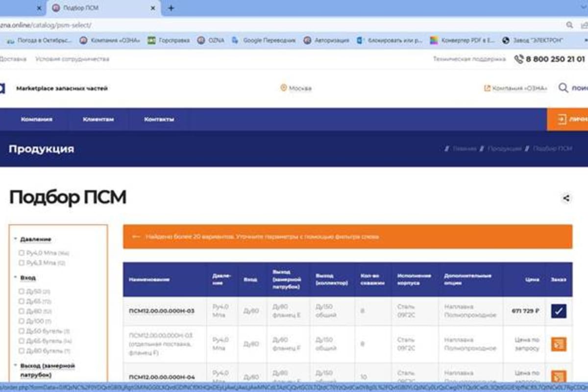Open Компания «ОЗНА» bookmark in bookmarks bar
Image resolution: width=588 pixels, height=392 pixels.
pyautogui.click(x=110, y=41)
